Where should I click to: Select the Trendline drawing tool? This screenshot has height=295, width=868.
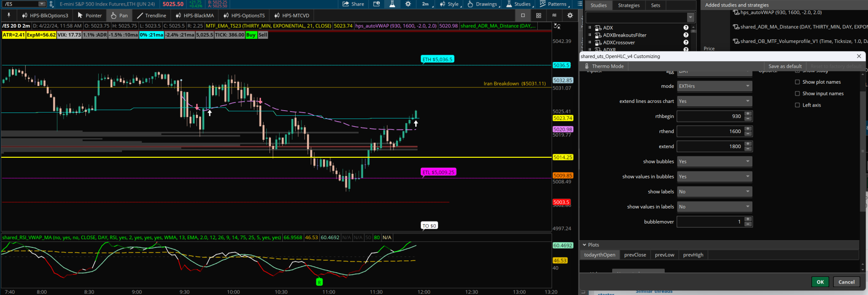coord(151,16)
